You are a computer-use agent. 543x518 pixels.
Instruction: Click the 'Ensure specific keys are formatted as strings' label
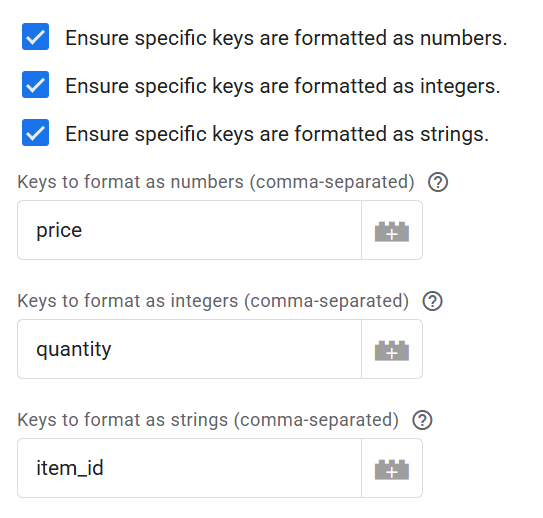(x=277, y=134)
